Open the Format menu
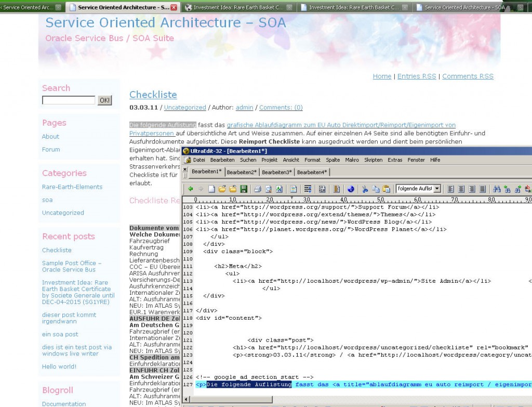The width and height of the screenshot is (532, 407). (x=312, y=160)
